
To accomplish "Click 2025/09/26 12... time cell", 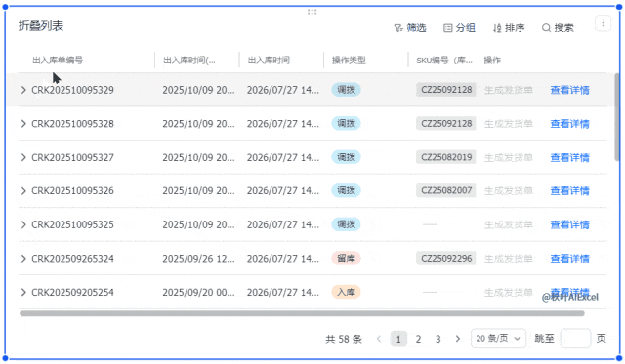I will (x=198, y=259).
